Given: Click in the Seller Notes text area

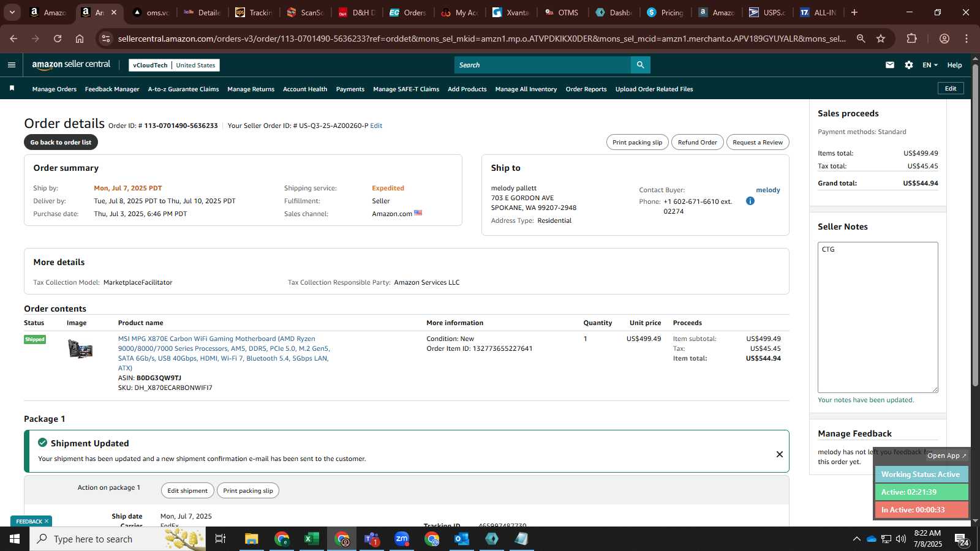Looking at the screenshot, I should 878,317.
